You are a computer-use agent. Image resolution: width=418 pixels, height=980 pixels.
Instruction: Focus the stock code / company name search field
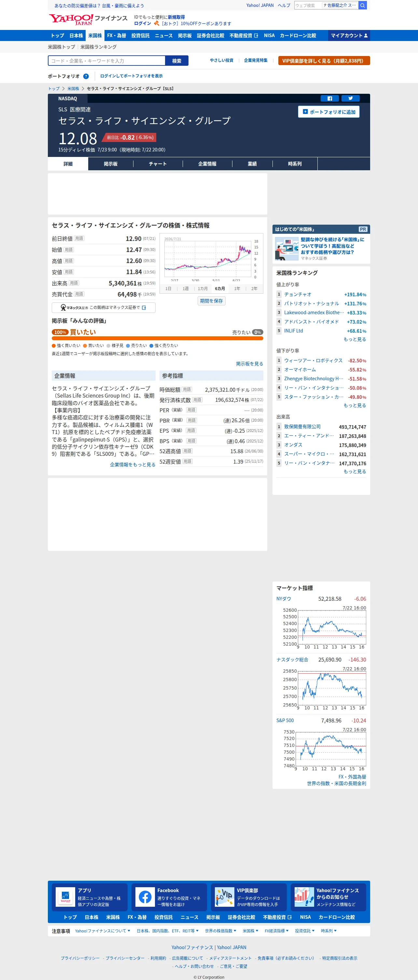[106, 61]
